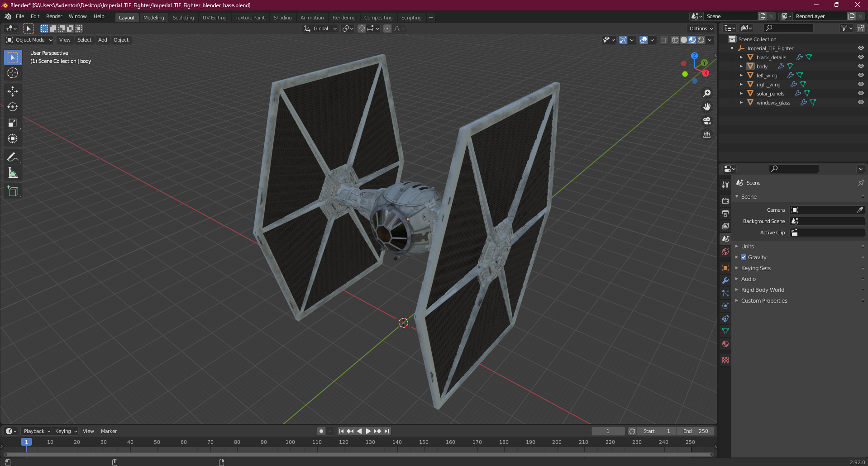
Task: Open the Material properties tab
Action: (x=725, y=344)
